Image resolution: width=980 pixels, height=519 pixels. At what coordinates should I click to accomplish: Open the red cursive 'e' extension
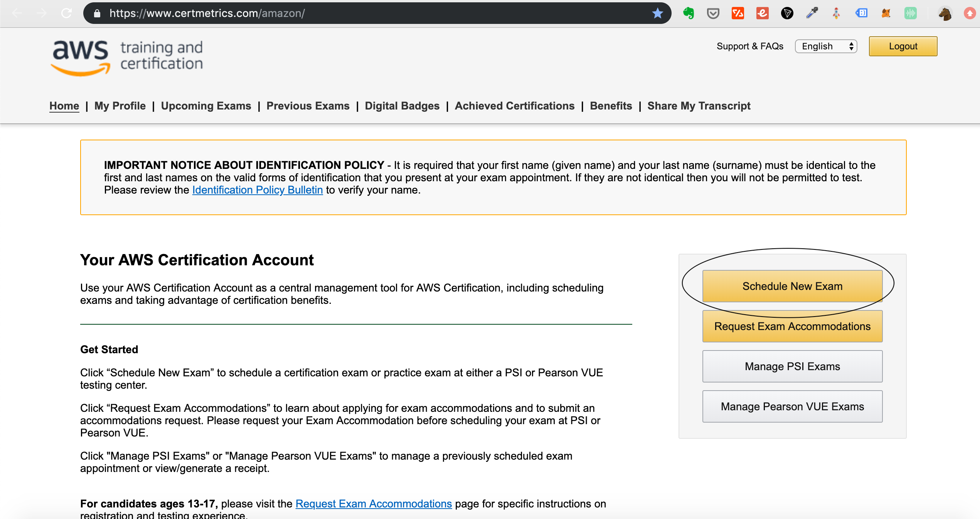tap(762, 13)
